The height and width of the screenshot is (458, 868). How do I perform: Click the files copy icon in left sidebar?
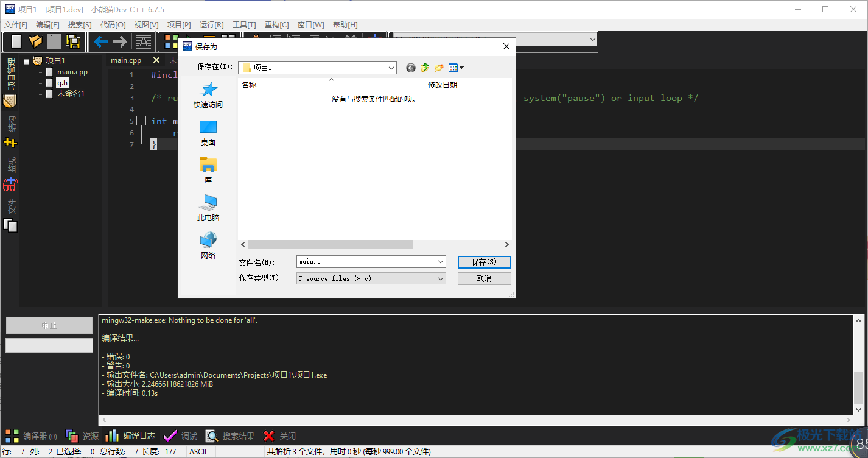10,225
